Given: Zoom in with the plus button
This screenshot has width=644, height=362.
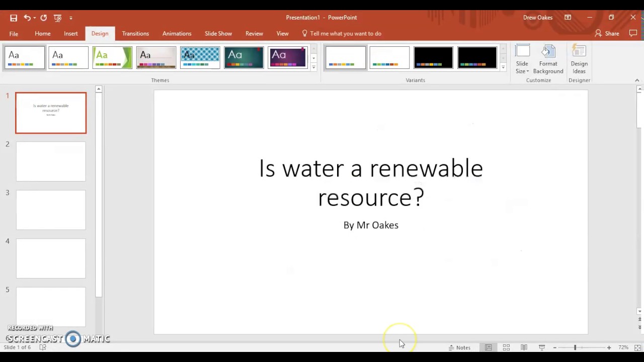Looking at the screenshot, I should [609, 347].
